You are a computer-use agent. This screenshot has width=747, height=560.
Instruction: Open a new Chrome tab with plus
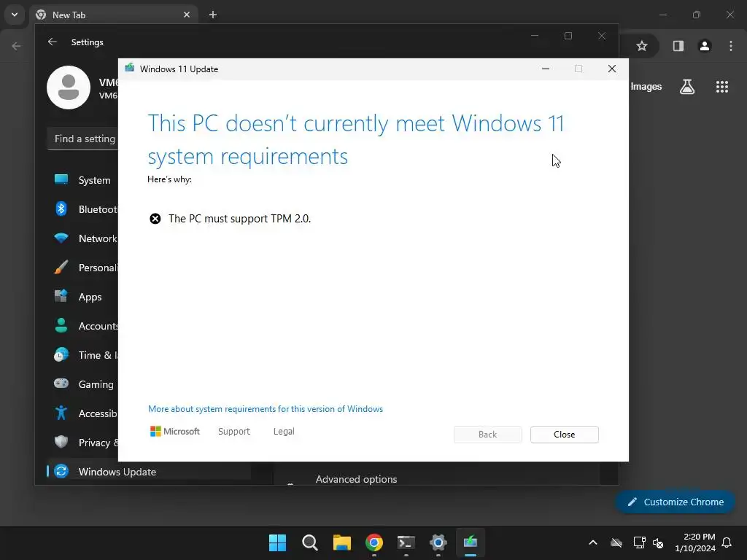[x=213, y=15]
